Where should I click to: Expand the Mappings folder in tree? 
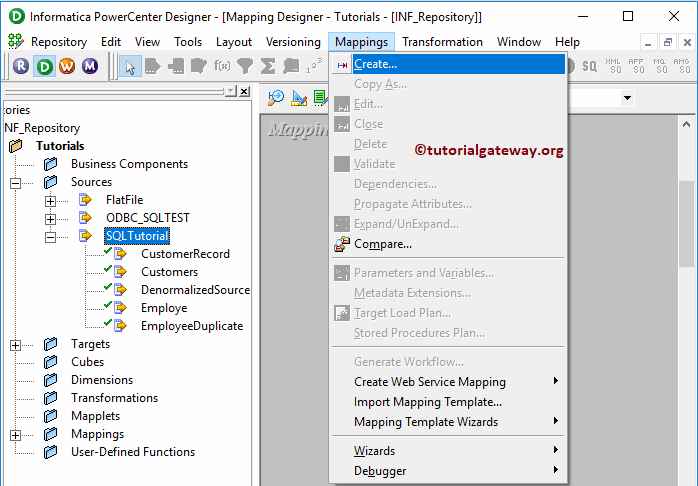point(16,435)
